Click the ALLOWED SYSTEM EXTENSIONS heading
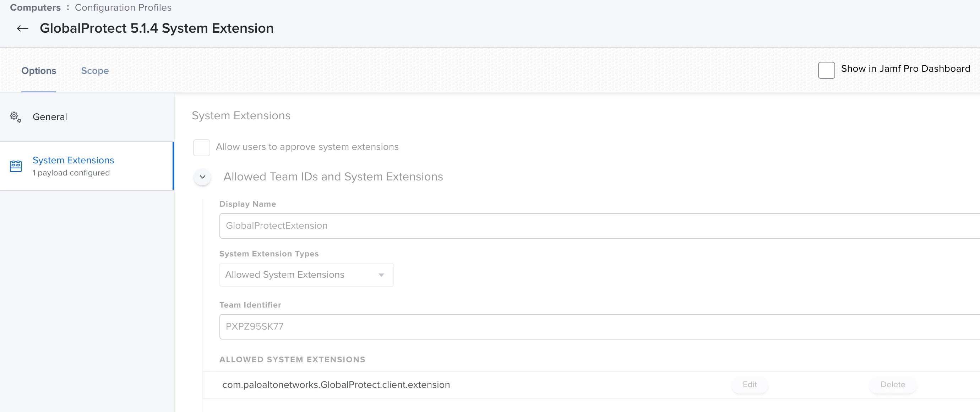 292,359
